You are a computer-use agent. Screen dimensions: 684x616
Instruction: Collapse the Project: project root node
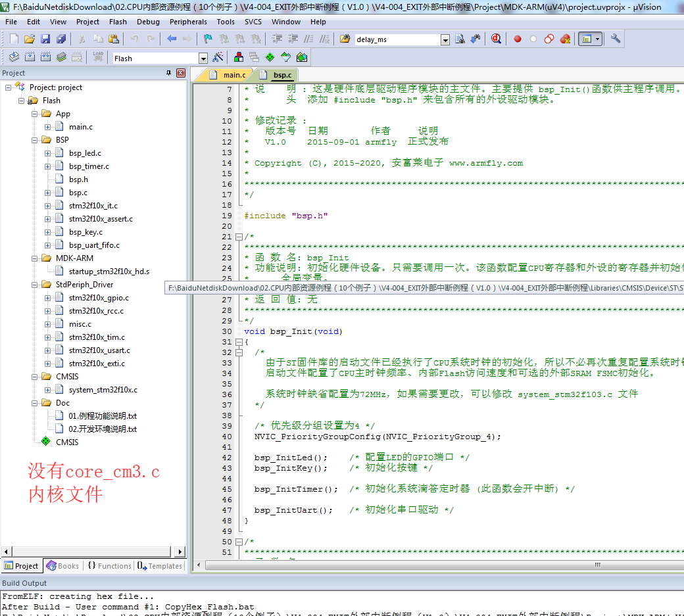pos(9,87)
